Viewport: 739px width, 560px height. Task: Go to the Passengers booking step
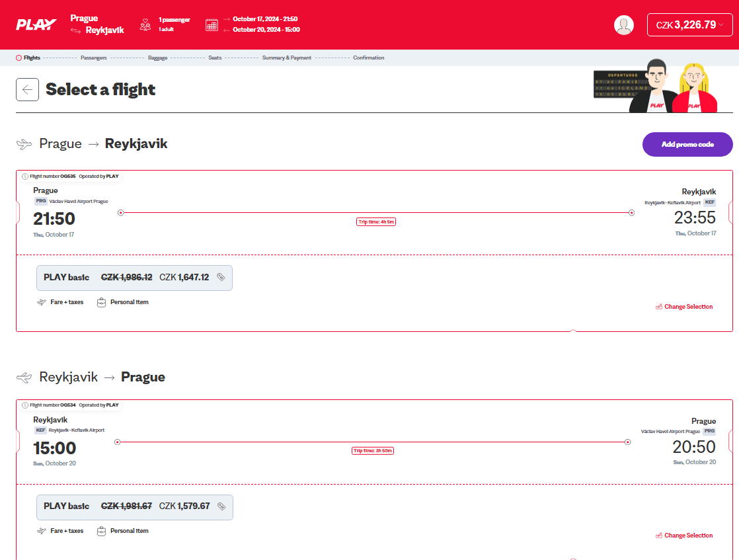[94, 58]
